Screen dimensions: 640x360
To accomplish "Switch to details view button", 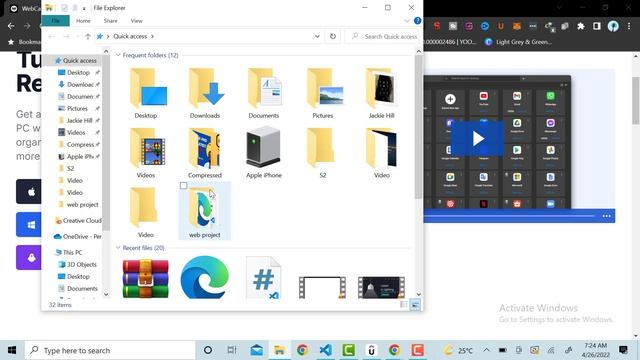I will coord(404,304).
